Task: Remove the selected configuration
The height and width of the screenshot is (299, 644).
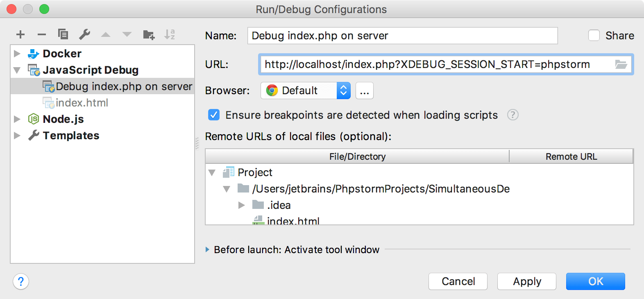Action: click(41, 34)
